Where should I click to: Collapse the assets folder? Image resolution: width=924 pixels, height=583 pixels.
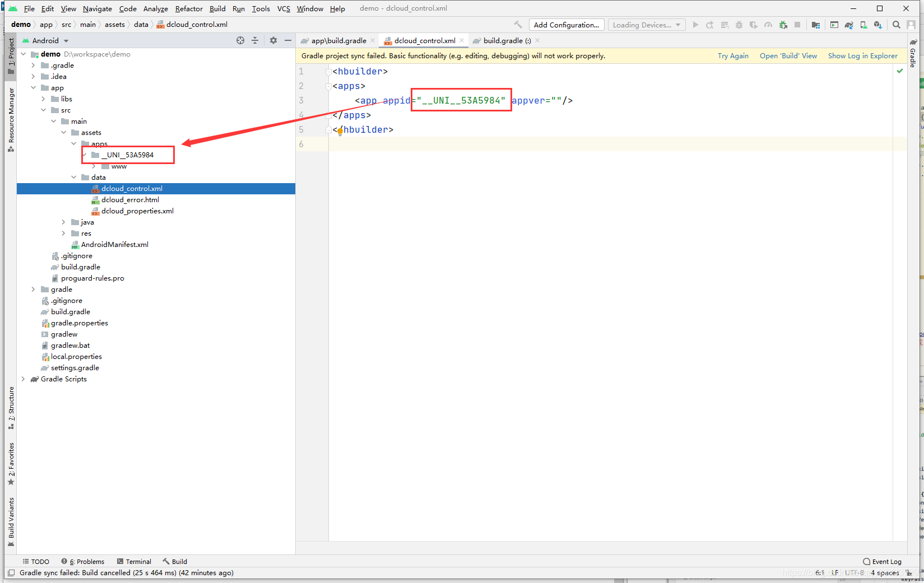(63, 133)
